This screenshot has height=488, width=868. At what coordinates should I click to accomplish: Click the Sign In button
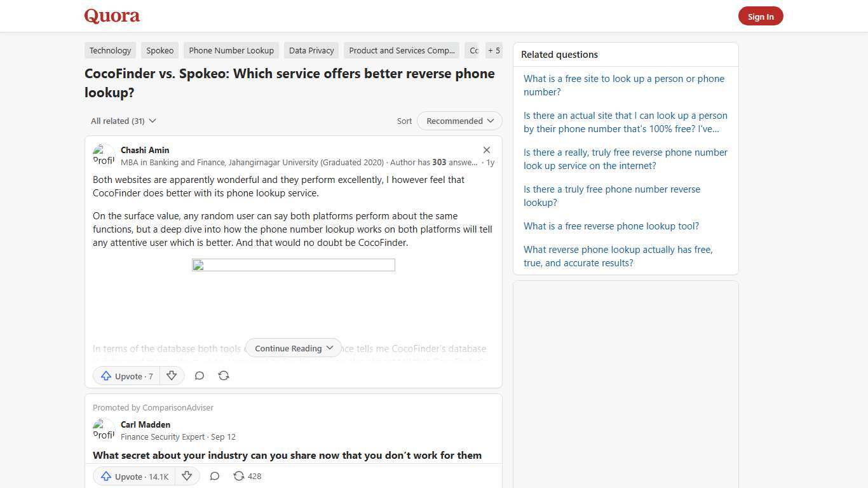point(761,16)
